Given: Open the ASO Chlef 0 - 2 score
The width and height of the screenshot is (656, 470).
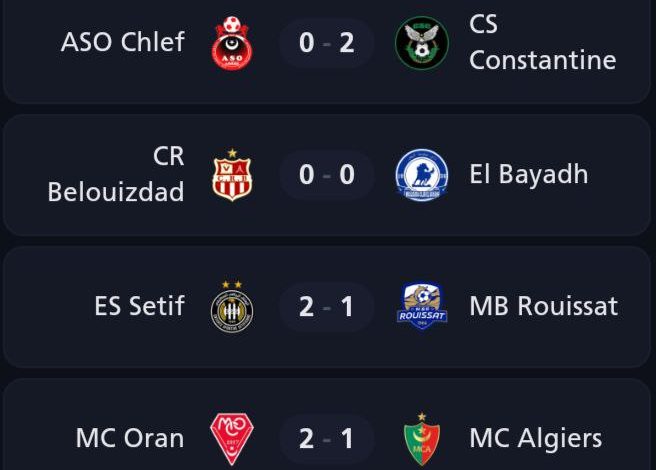Looking at the screenshot, I should click(x=327, y=43).
